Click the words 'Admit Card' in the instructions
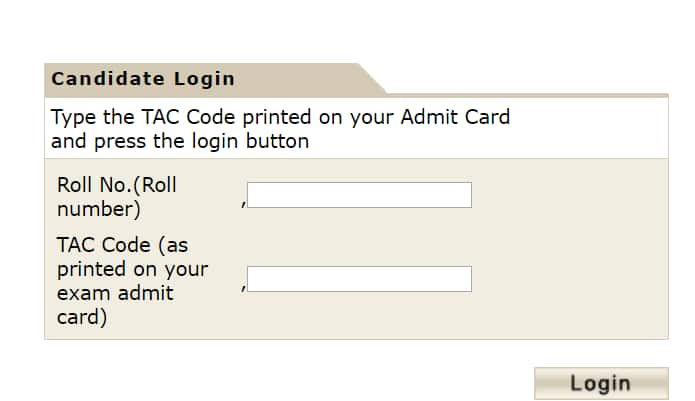Viewport: 695px width, 401px height. 455,117
